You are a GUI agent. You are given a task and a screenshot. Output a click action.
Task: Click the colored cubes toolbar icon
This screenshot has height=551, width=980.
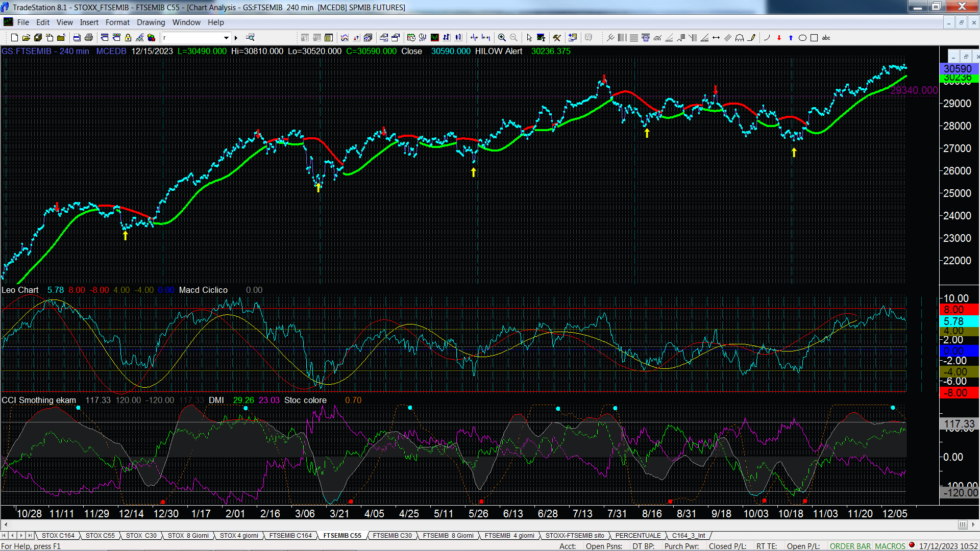(151, 38)
